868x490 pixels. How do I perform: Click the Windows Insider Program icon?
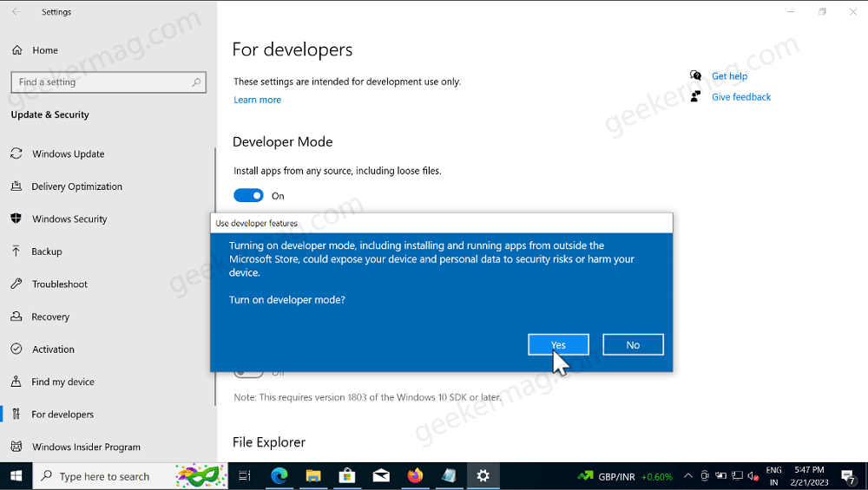point(16,447)
